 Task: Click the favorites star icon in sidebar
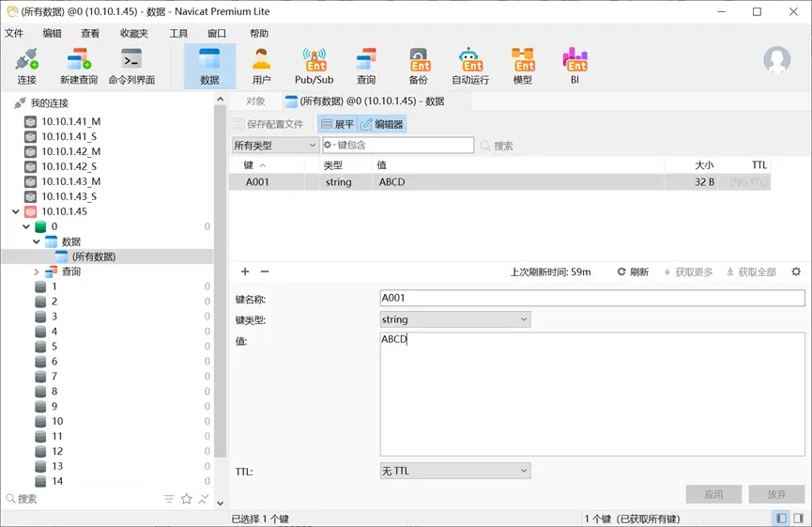click(x=187, y=499)
